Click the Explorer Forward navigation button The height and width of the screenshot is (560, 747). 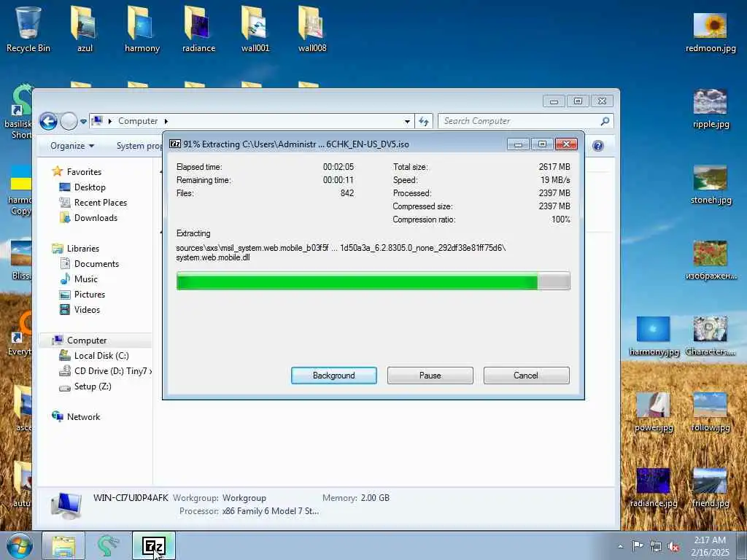point(69,121)
